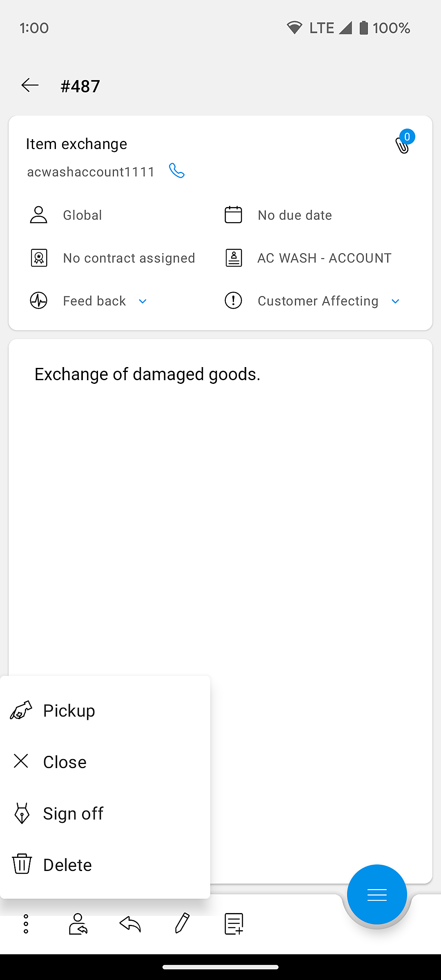This screenshot has height=980, width=441.
Task: Open the AC WASH - ACCOUNT customer
Action: pos(324,258)
